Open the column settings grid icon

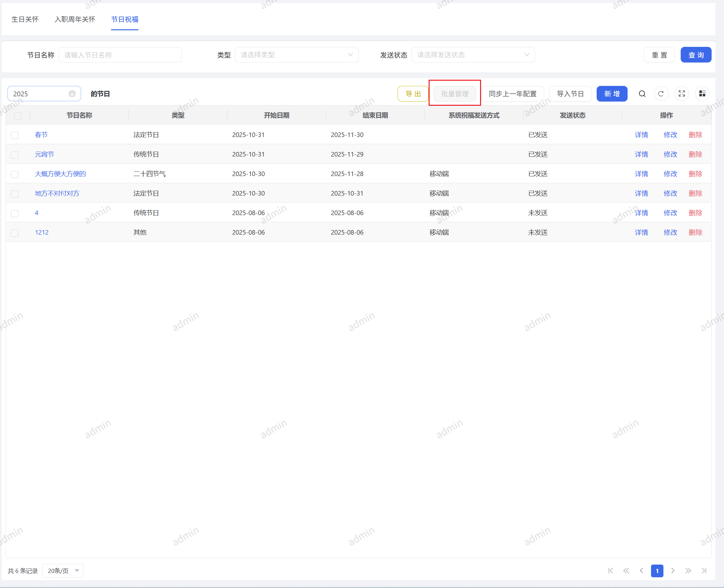point(702,94)
